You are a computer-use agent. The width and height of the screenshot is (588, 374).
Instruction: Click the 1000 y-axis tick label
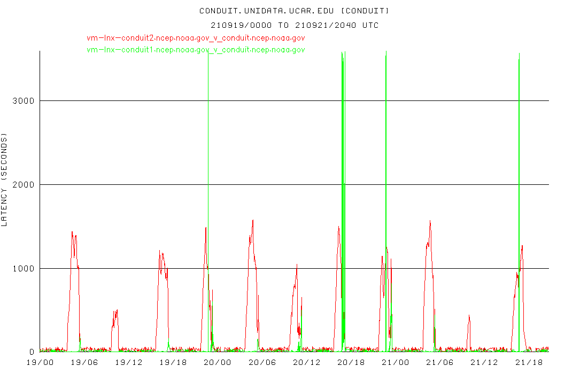[23, 268]
